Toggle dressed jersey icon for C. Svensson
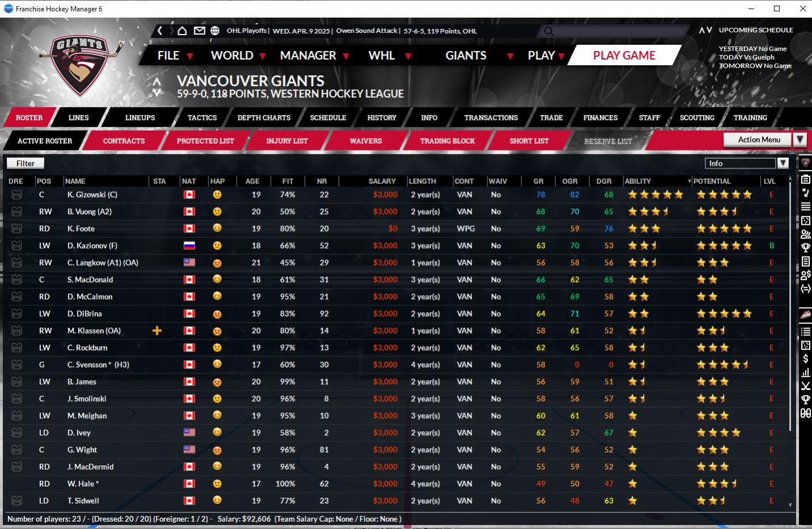 [16, 364]
